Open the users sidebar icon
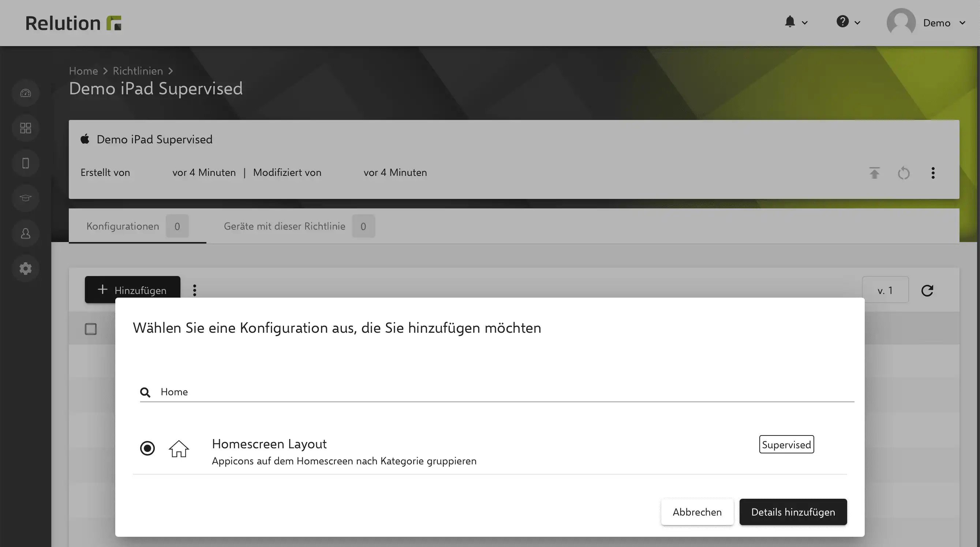 [x=26, y=233]
